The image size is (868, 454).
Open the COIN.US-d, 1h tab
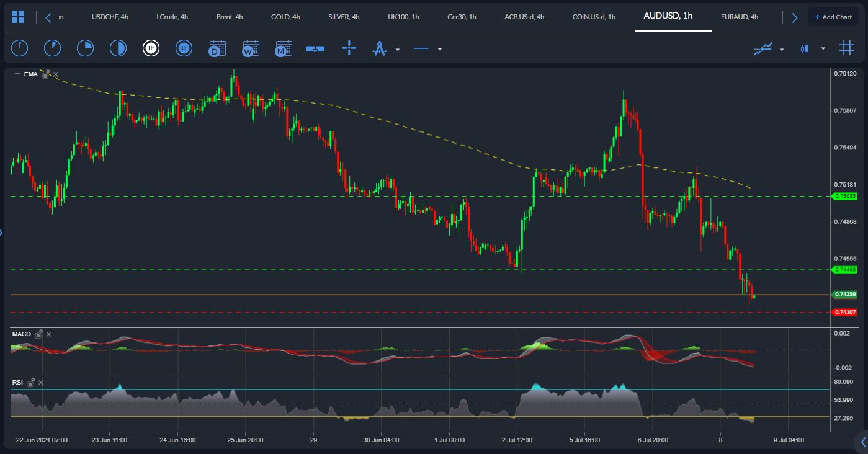tap(594, 17)
